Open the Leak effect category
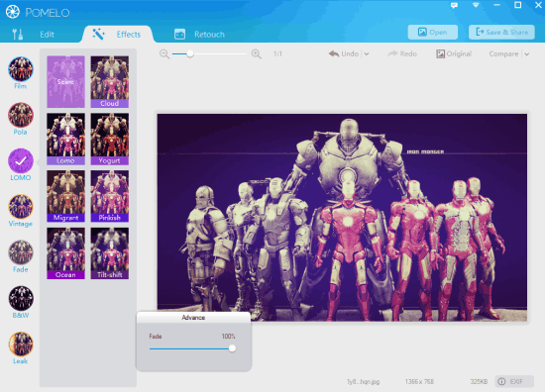The width and height of the screenshot is (545, 392). (x=21, y=344)
